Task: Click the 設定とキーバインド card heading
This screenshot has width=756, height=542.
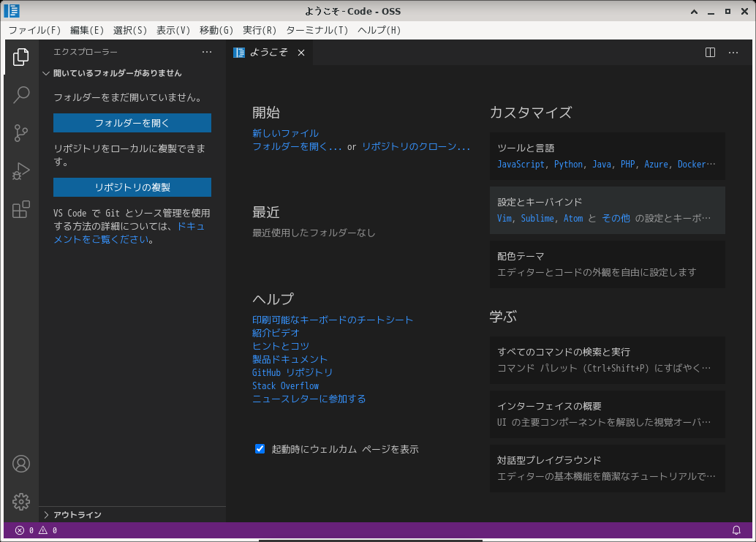Action: click(x=540, y=202)
